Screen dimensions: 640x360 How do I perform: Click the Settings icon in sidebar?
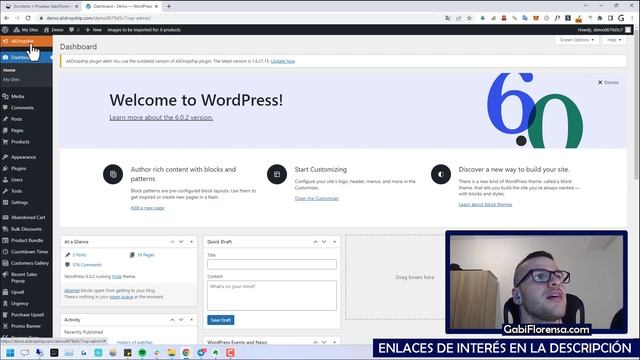5,202
